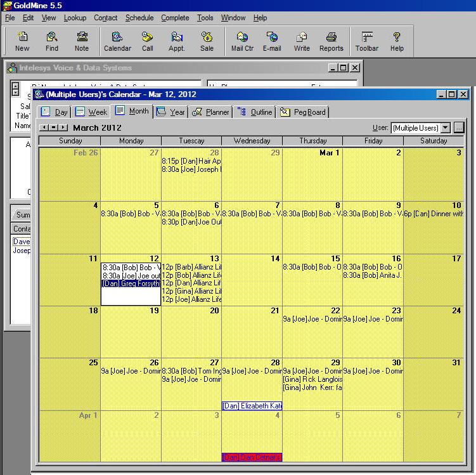Click the Intelesys Voice & Data Systems window icon
Viewport: 476px width, 475px height.
tap(12, 68)
